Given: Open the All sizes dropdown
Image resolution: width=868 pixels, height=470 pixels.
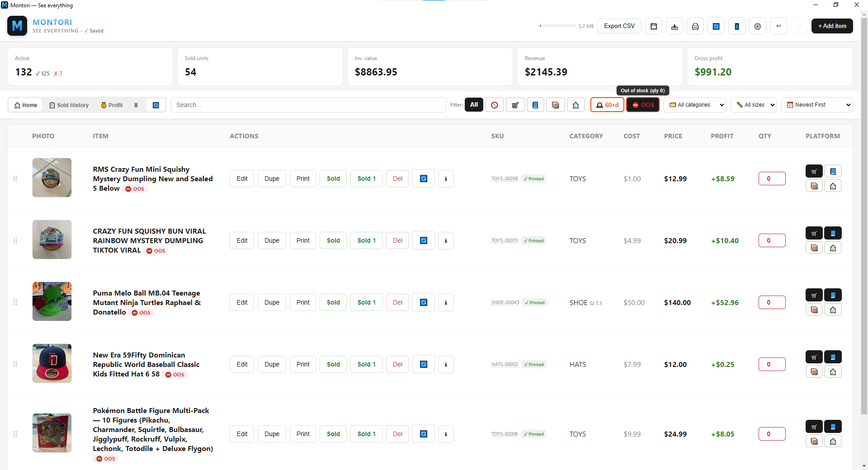Looking at the screenshot, I should click(x=754, y=105).
